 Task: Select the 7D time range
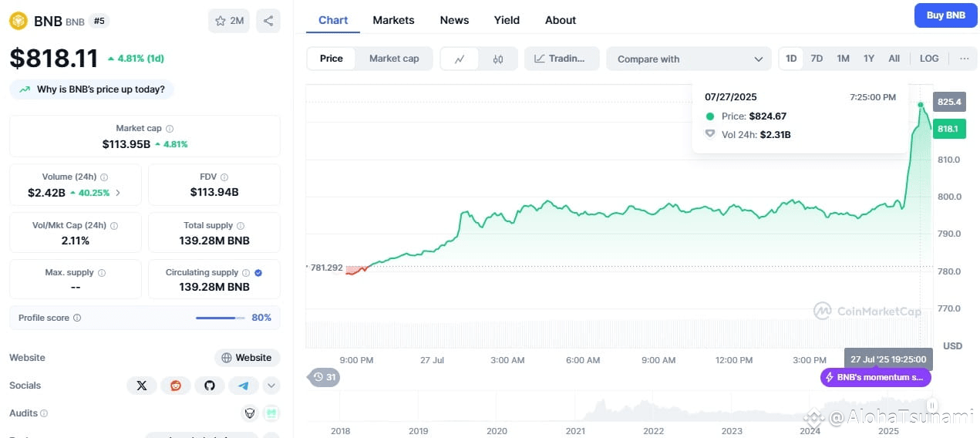(x=817, y=59)
